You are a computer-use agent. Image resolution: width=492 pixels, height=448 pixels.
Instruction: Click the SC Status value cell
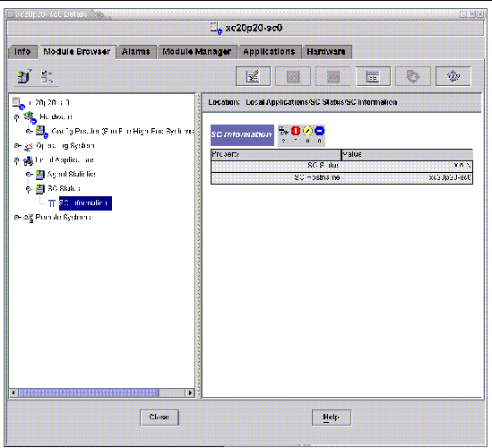407,166
